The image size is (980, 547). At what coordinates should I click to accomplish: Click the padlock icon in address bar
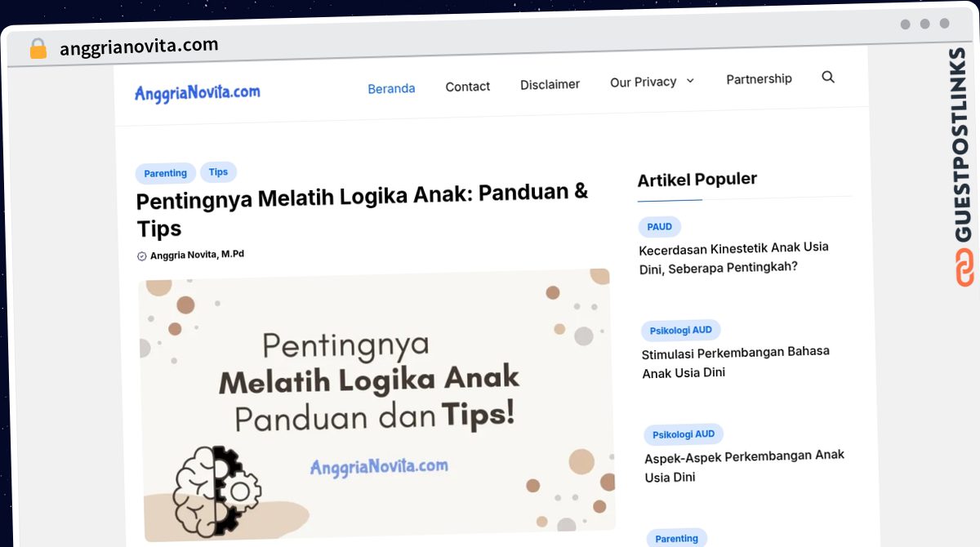[x=38, y=48]
